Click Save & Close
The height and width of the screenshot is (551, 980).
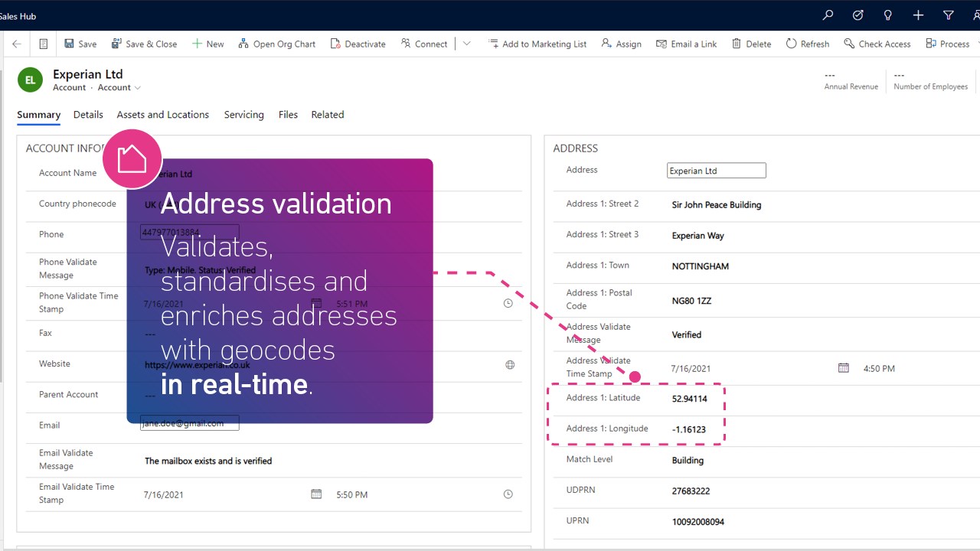(x=144, y=44)
